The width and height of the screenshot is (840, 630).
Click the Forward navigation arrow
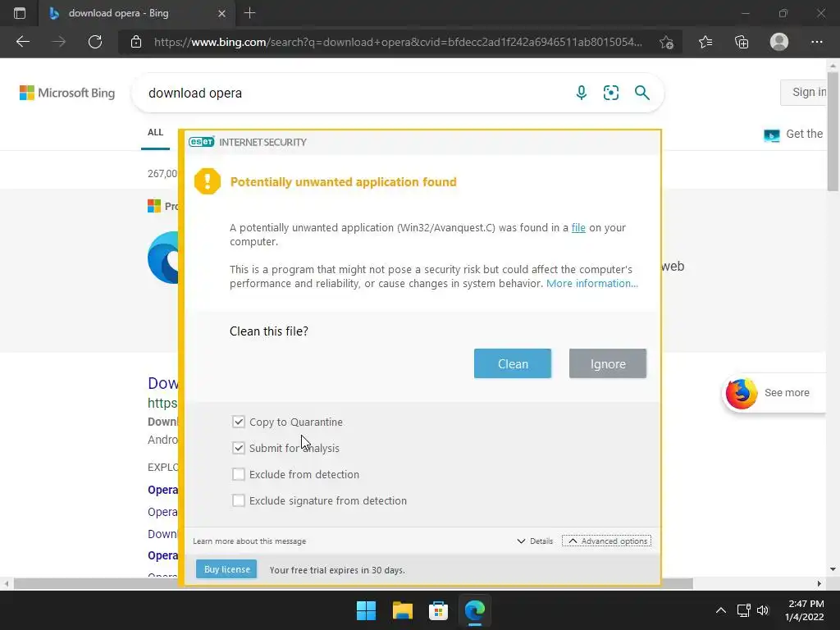pyautogui.click(x=59, y=42)
